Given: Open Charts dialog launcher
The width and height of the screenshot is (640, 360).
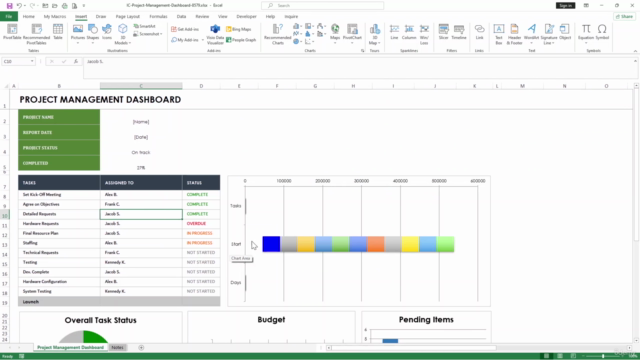Looking at the screenshot, I should (362, 51).
